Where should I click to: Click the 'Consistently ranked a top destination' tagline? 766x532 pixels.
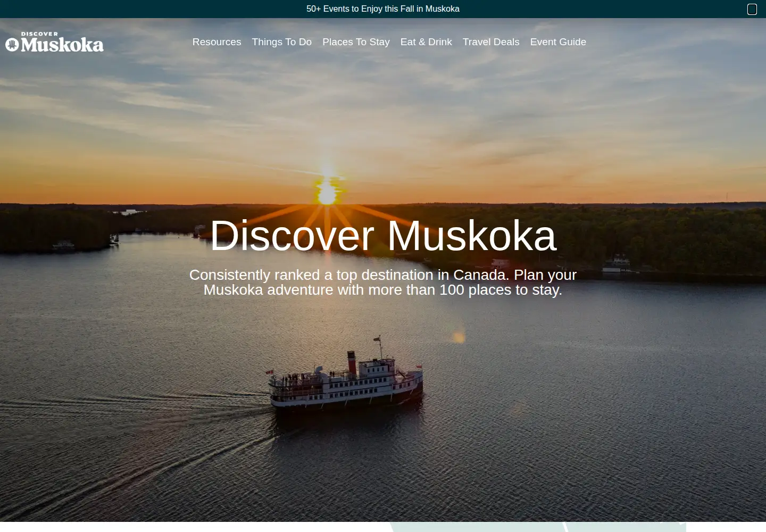click(383, 282)
